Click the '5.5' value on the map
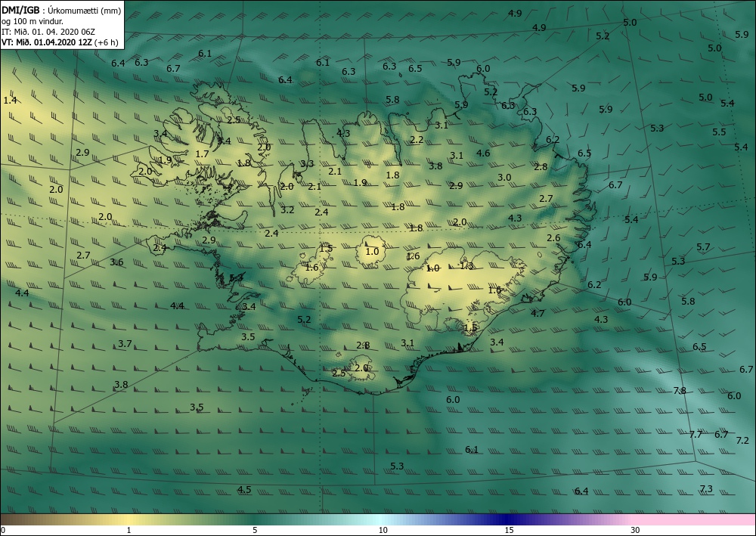This screenshot has height=536, width=756. click(719, 132)
